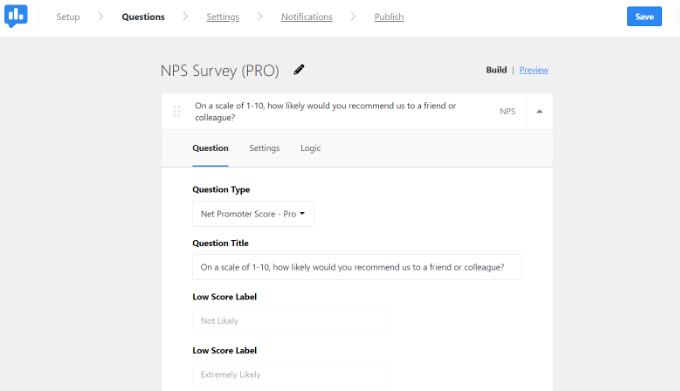Open the Question Type dropdown
680x391 pixels.
click(253, 214)
